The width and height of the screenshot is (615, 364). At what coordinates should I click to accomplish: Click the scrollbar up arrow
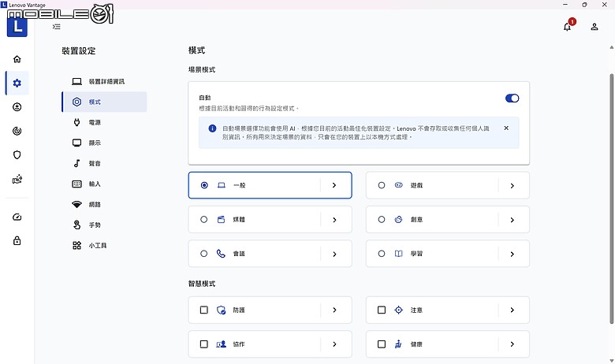tap(612, 47)
